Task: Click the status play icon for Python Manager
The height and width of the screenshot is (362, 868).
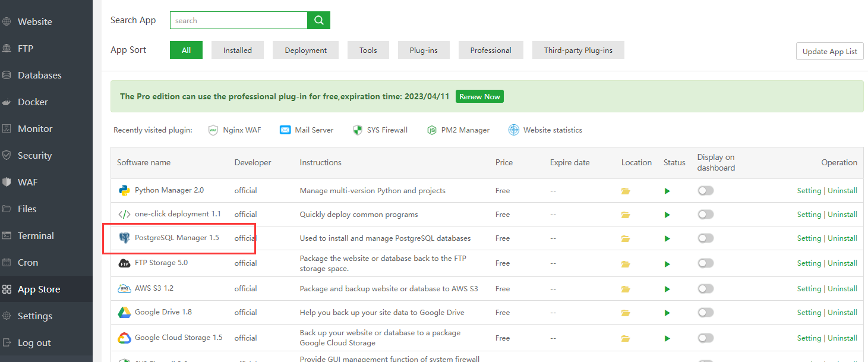Action: coord(667,191)
